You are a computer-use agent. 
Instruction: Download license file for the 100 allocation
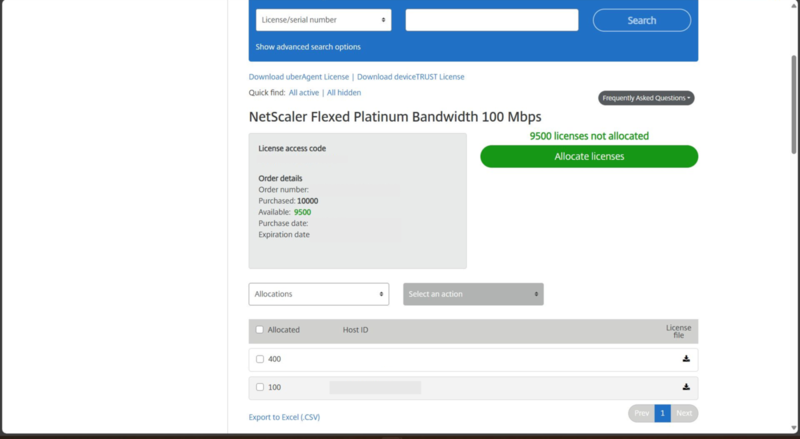[x=686, y=387]
